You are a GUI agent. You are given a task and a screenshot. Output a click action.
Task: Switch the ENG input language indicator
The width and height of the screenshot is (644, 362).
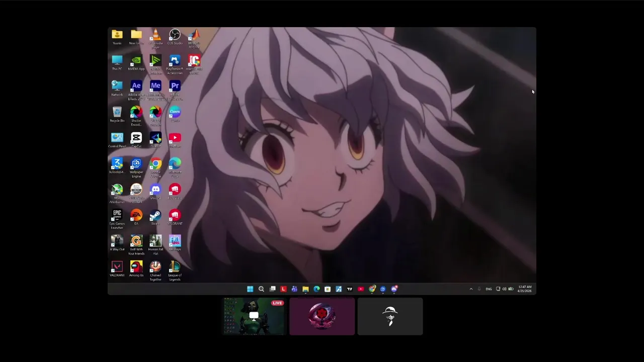pos(489,289)
